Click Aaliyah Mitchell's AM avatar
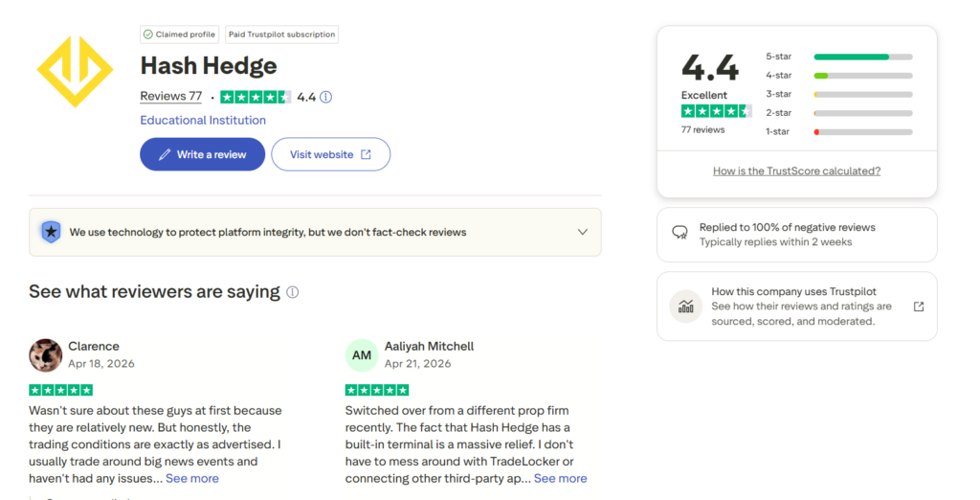The width and height of the screenshot is (980, 500). point(362,355)
